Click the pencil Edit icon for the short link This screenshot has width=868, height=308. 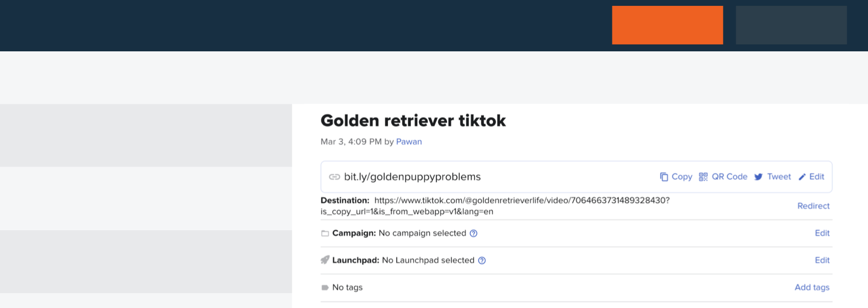point(802,177)
